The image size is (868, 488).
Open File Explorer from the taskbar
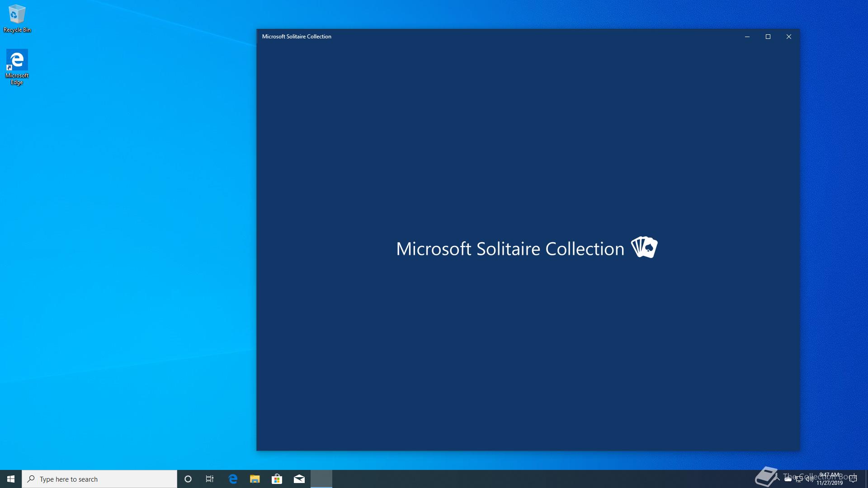tap(255, 479)
